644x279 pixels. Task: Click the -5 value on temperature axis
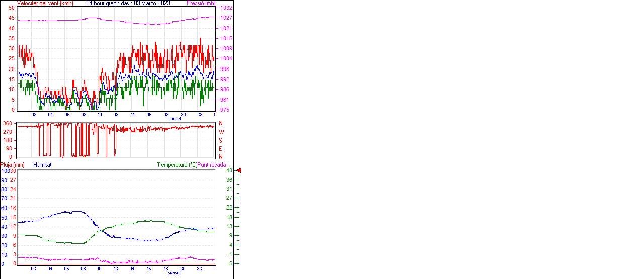[x=229, y=263]
